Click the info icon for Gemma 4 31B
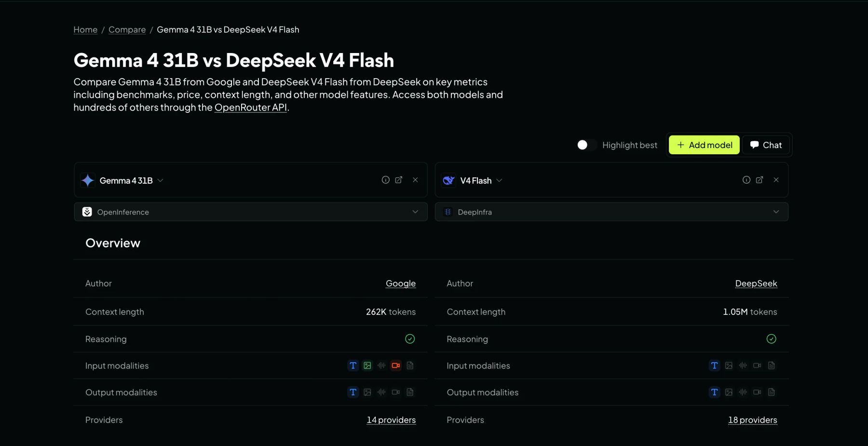This screenshot has height=446, width=868. point(386,180)
